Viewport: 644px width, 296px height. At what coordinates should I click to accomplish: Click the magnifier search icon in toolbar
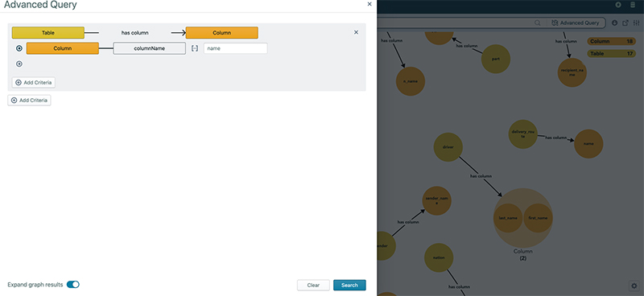coord(537,23)
